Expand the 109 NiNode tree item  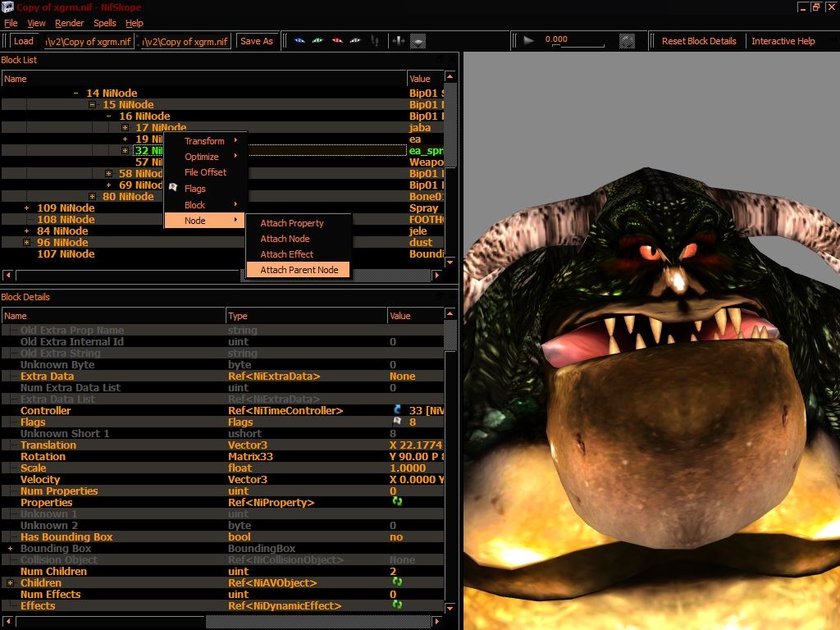click(26, 208)
